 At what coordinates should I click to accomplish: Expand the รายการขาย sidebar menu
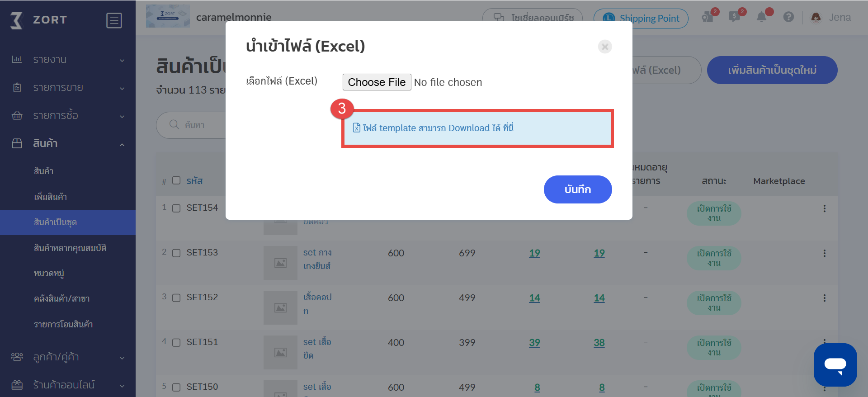point(68,88)
